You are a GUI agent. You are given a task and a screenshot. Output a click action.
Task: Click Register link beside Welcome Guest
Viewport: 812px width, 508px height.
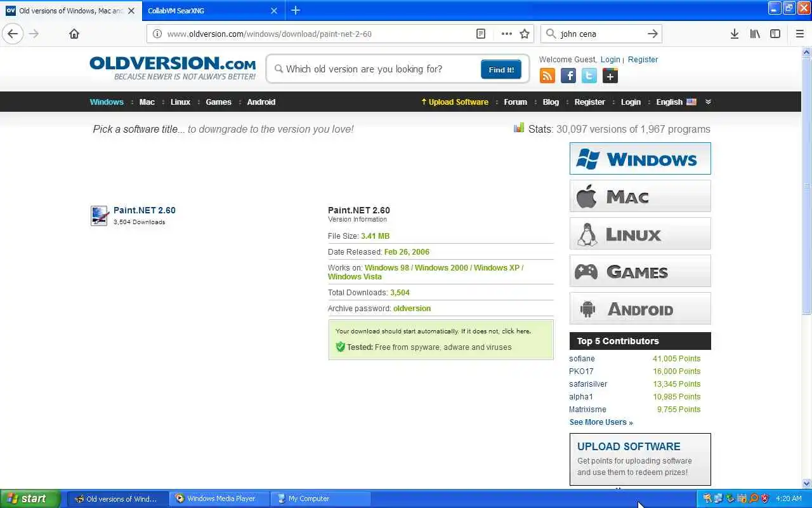click(643, 60)
